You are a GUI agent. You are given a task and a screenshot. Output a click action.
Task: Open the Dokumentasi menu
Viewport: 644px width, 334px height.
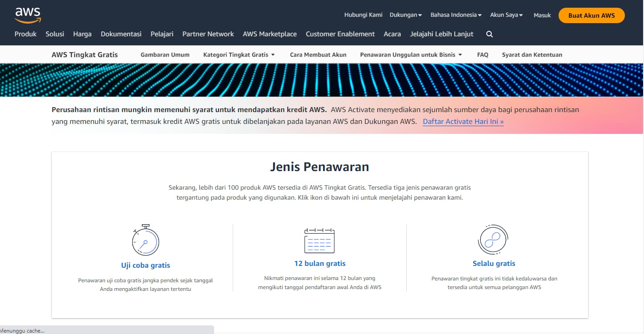coord(121,34)
